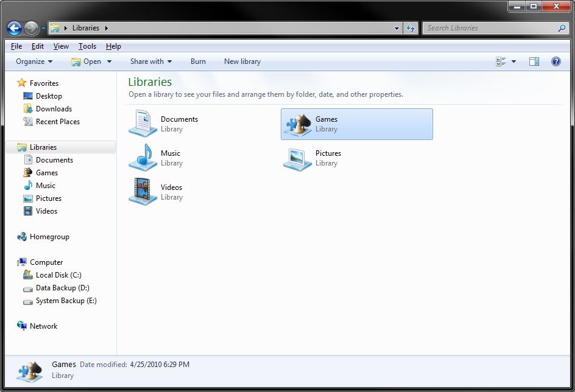Open the blue Help question-mark icon
Image resolution: width=575 pixels, height=392 pixels.
click(556, 61)
